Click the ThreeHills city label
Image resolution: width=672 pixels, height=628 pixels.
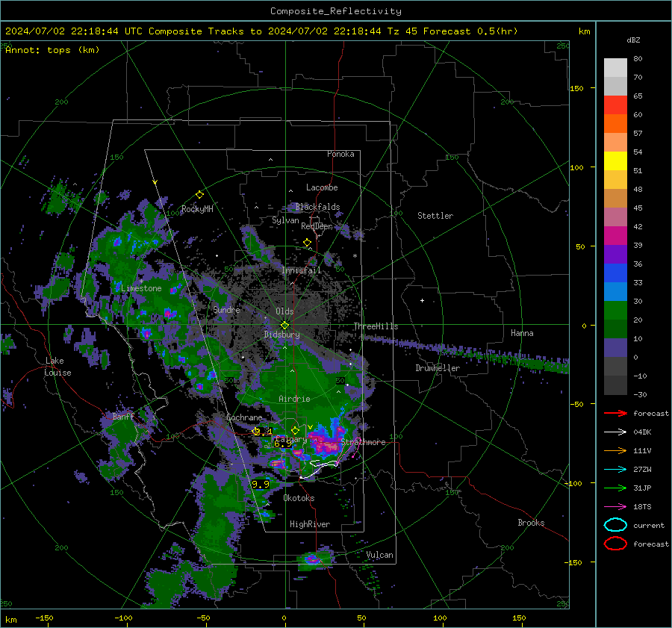tap(376, 326)
